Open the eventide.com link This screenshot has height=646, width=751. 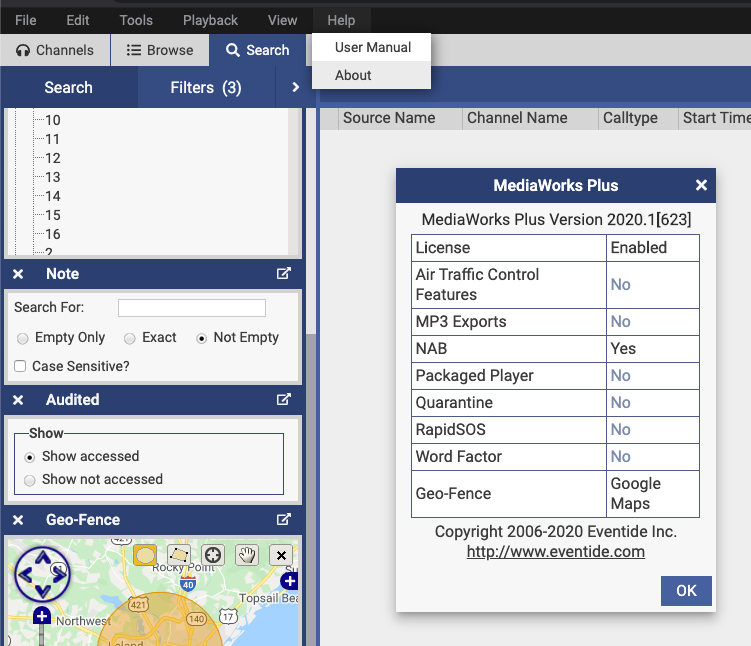point(555,552)
